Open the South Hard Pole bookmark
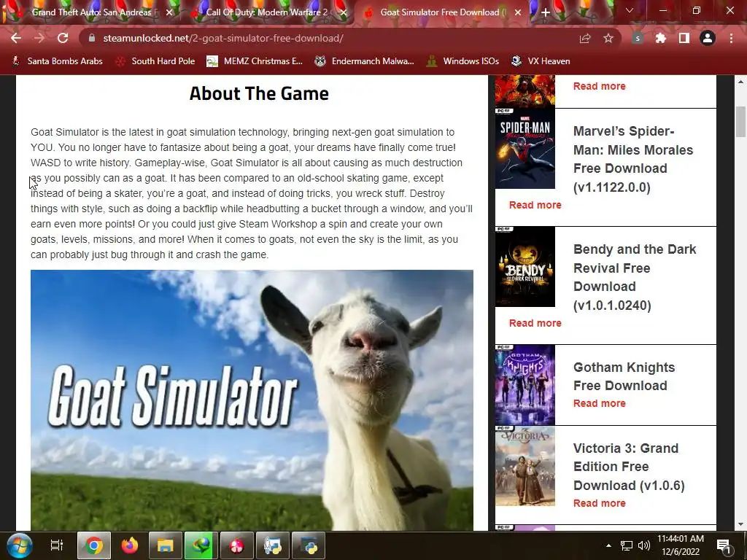This screenshot has height=560, width=747. tap(155, 61)
